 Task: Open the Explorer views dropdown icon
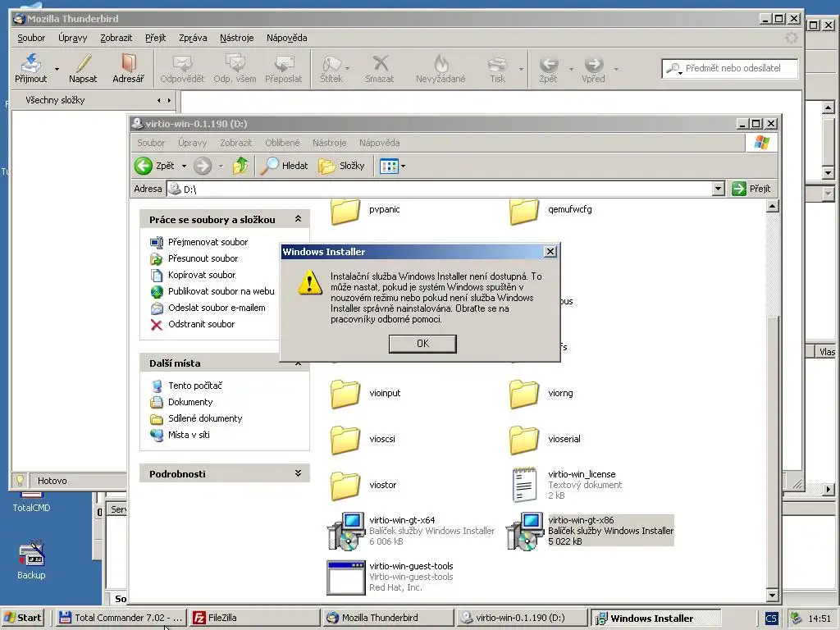tap(392, 166)
